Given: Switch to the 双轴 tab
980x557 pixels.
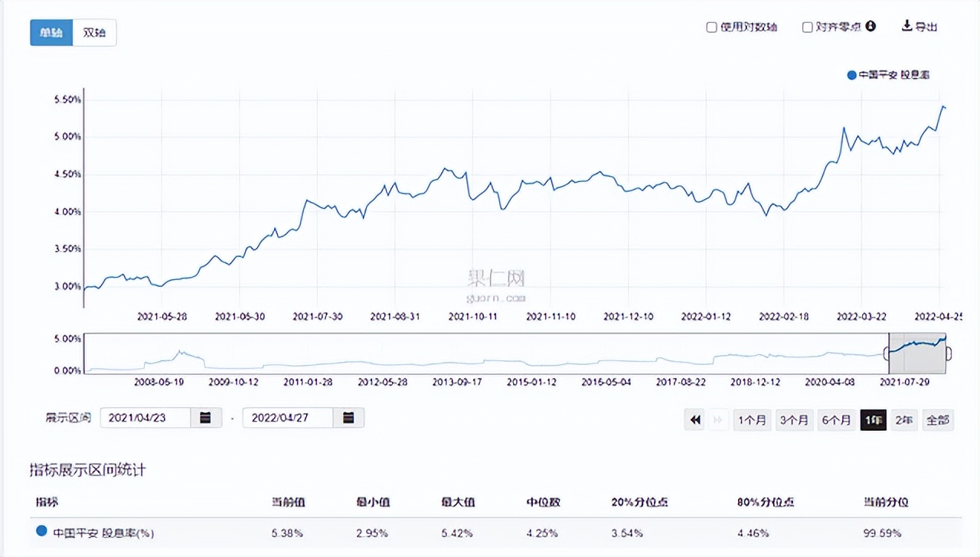Looking at the screenshot, I should [x=94, y=32].
